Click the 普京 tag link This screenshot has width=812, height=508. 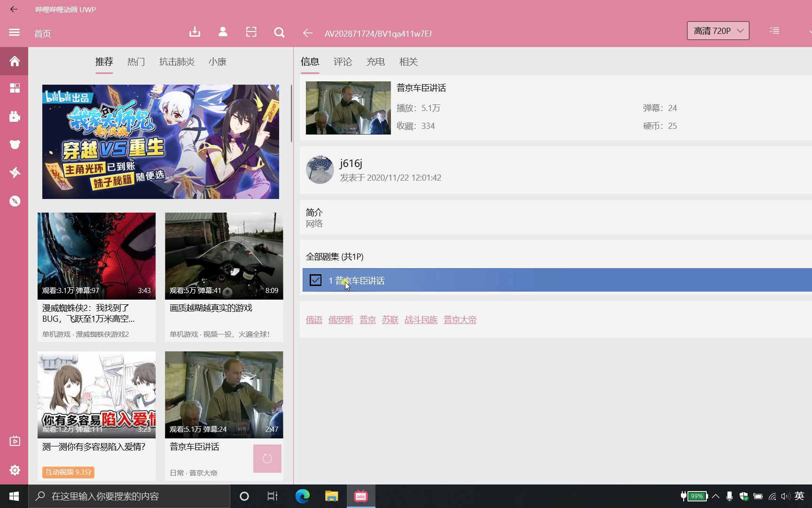[x=367, y=320]
